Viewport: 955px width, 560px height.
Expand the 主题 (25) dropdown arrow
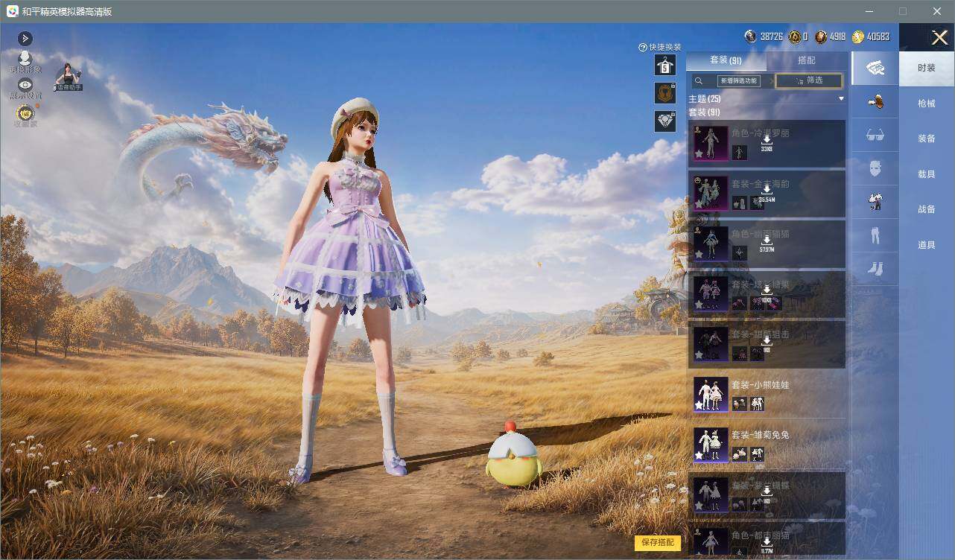coord(841,99)
